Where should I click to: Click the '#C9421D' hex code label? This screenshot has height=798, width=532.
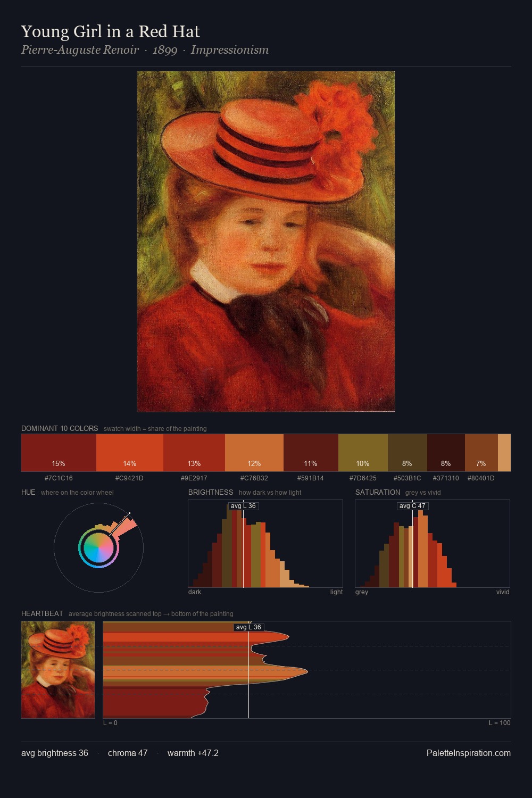(129, 478)
